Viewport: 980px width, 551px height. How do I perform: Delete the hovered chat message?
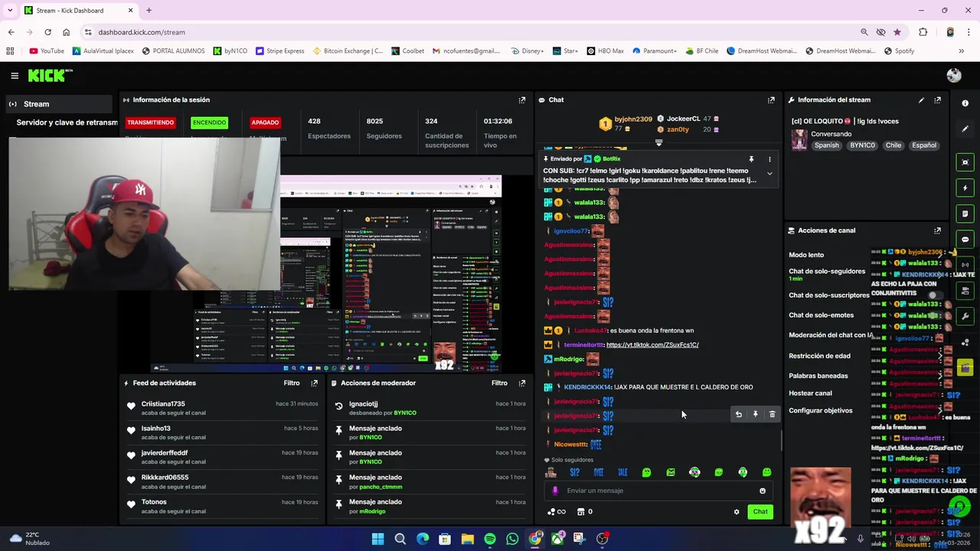tap(772, 414)
